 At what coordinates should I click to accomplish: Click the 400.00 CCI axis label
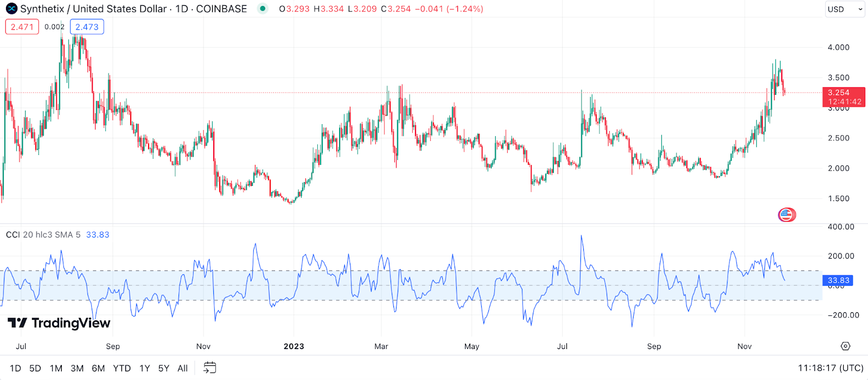click(841, 227)
